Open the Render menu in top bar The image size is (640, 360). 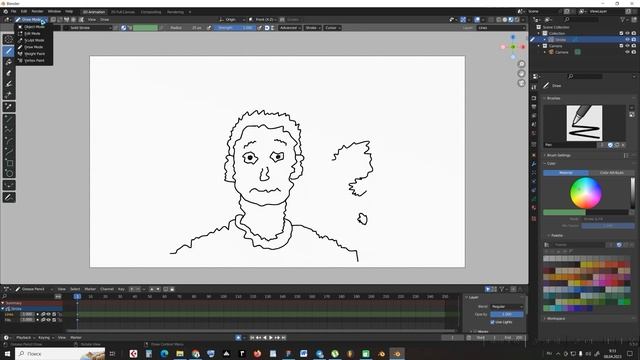point(37,11)
